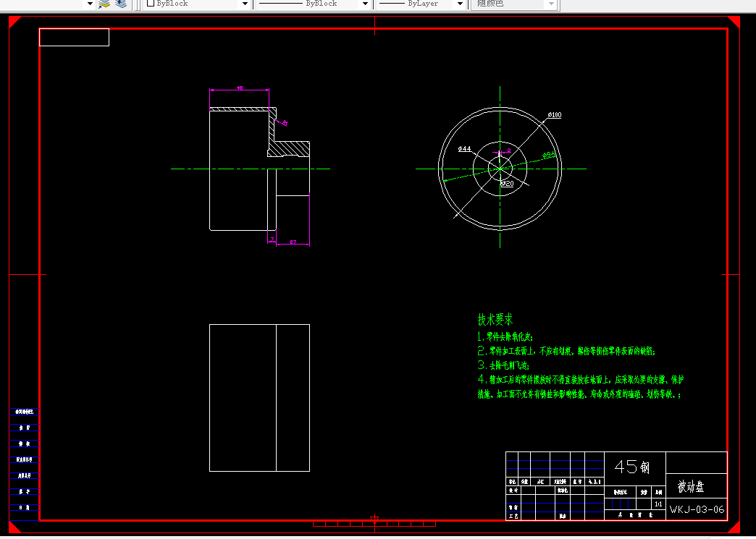Select the WKJ-03-06 drawing number text

(x=697, y=509)
